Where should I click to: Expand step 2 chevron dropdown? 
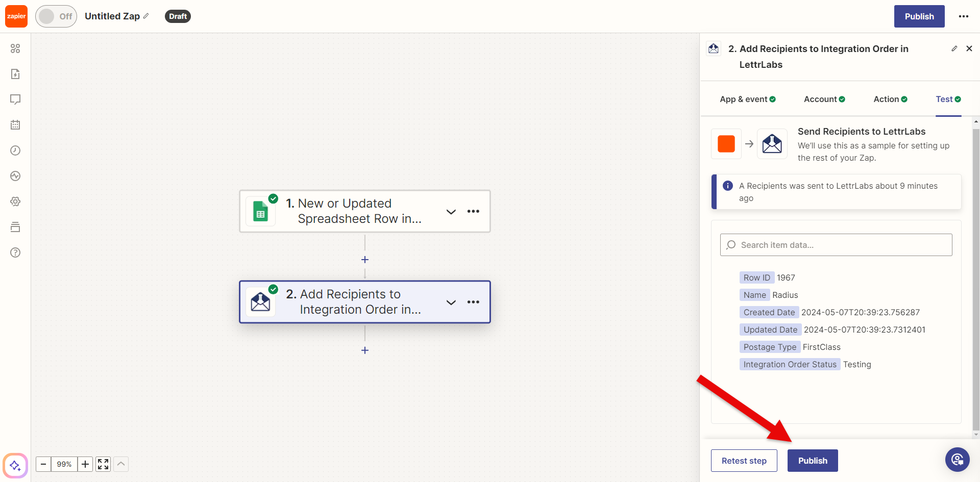(x=451, y=302)
